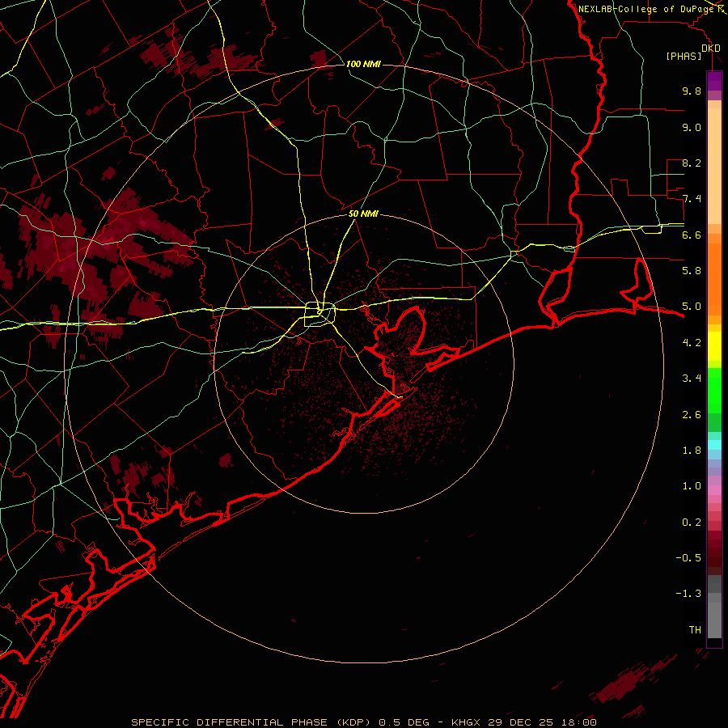
Task: Click the "SPECIFIC DIFFERENTIAL PHASE (KDP)" caption text
Action: click(x=250, y=722)
